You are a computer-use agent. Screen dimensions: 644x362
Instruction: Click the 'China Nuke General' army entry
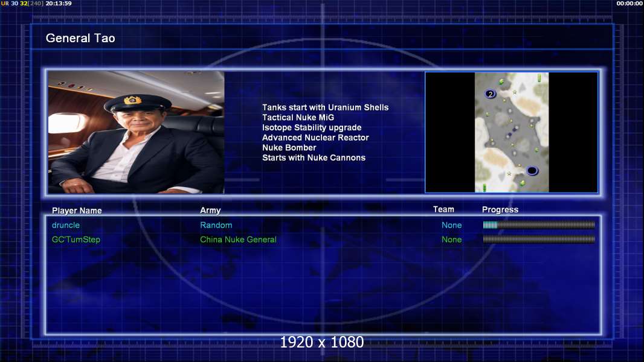238,240
